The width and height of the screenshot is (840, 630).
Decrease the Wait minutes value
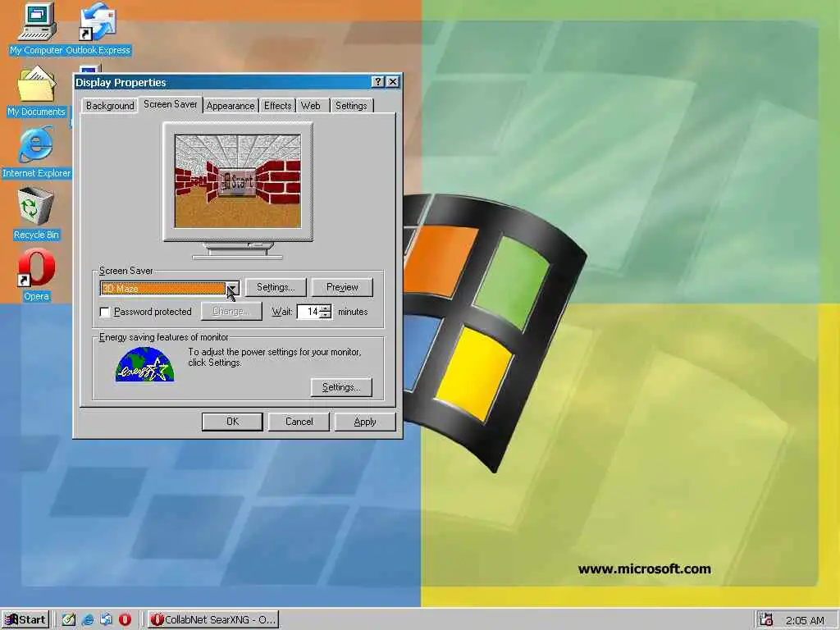[326, 315]
